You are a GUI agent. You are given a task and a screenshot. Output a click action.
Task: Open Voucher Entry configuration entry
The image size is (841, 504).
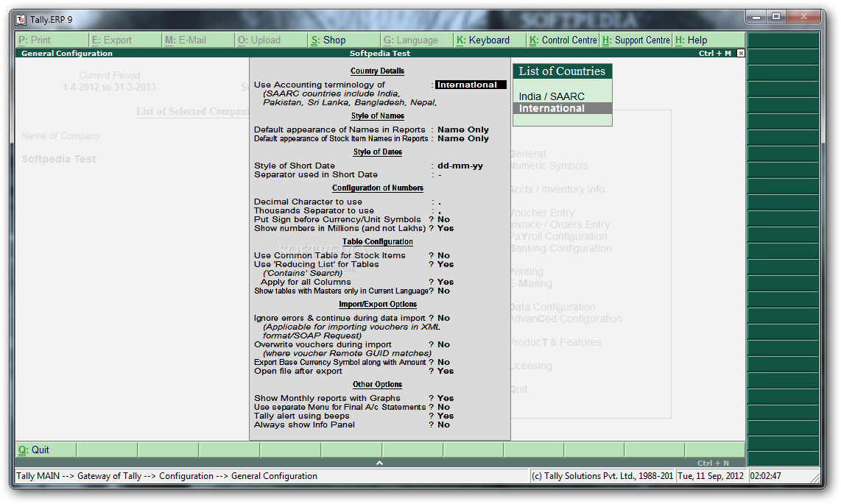543,213
